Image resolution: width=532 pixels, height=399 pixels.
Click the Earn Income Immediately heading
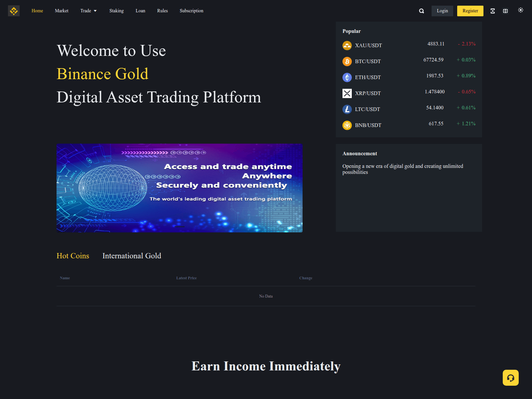pos(266,366)
